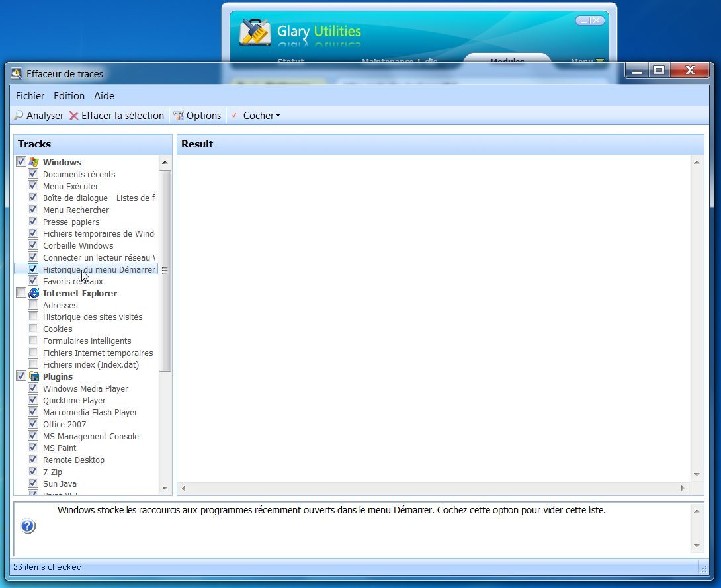Click Tracks list scroll-down arrow
The height and width of the screenshot is (588, 721).
tap(165, 488)
